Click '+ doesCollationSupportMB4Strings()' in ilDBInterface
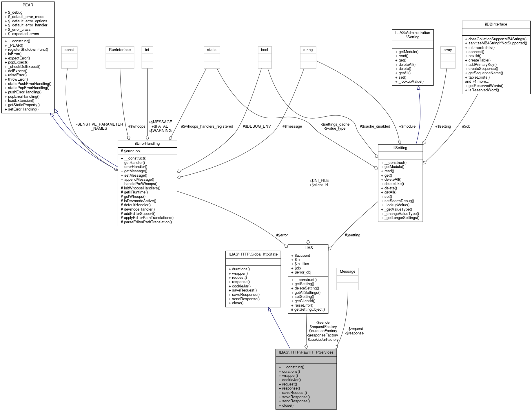This screenshot has height=411, width=532. [496, 39]
